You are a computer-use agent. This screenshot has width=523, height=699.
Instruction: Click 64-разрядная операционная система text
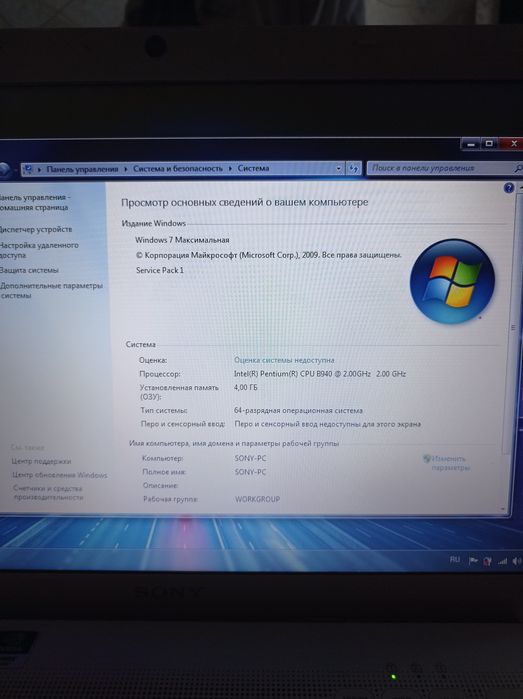click(298, 410)
